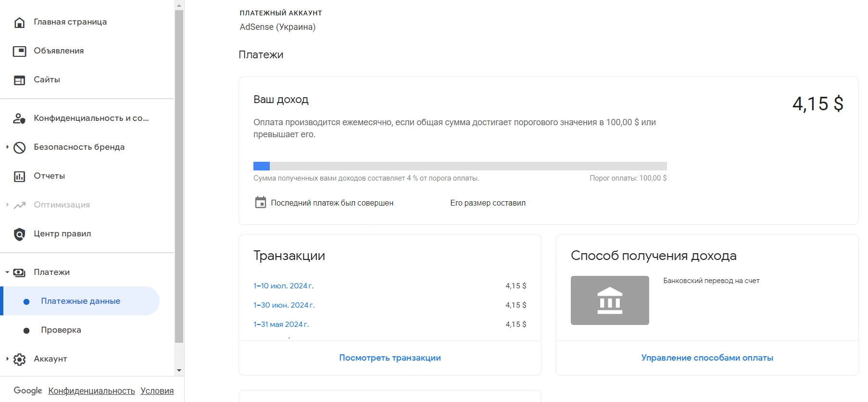Open transaction 1–31 мая 2024 г.

(x=281, y=324)
